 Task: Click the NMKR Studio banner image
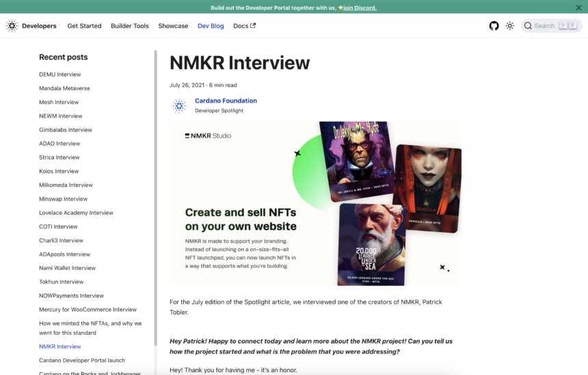[315, 203]
